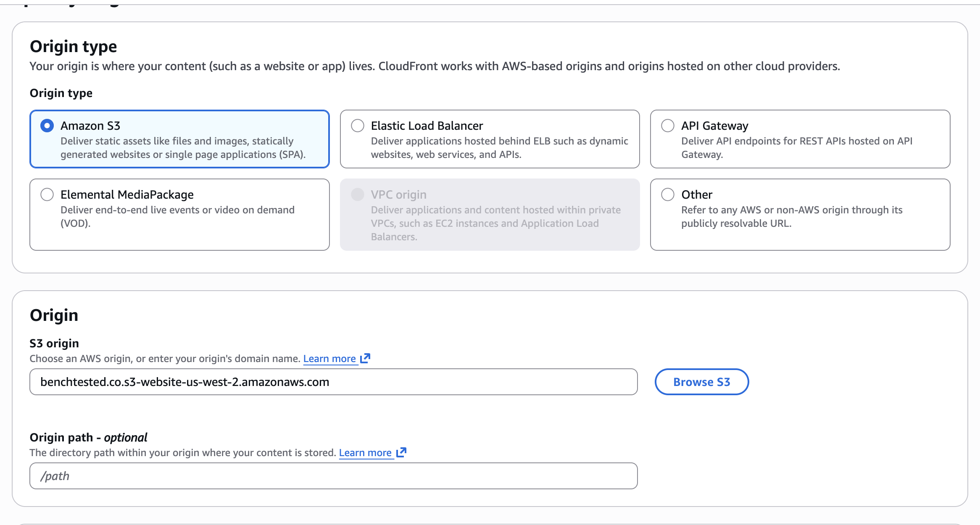980x525 pixels.
Task: Click the 'Origin path - optional' label
Action: 88,437
